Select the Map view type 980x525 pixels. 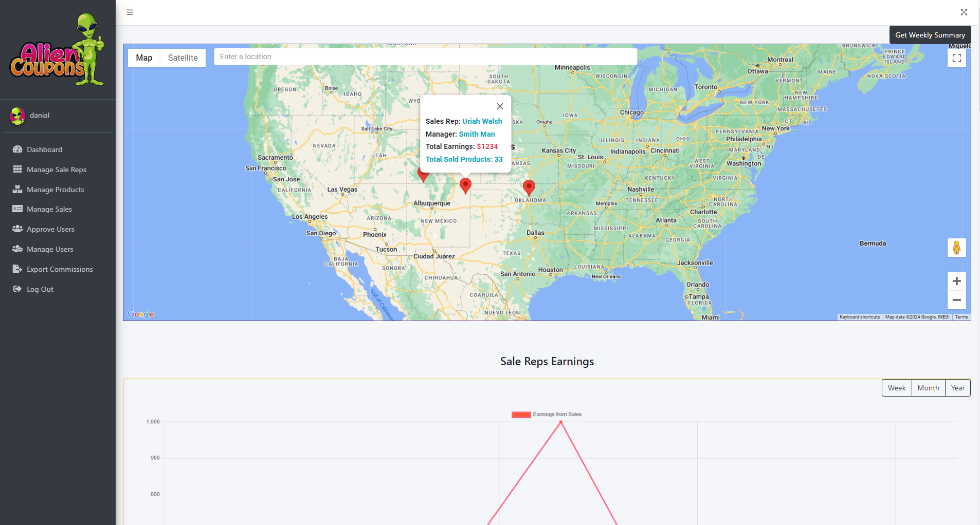coord(144,58)
